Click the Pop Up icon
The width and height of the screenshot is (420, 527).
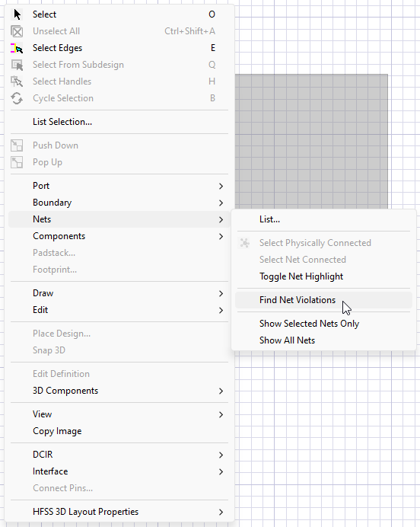point(17,162)
